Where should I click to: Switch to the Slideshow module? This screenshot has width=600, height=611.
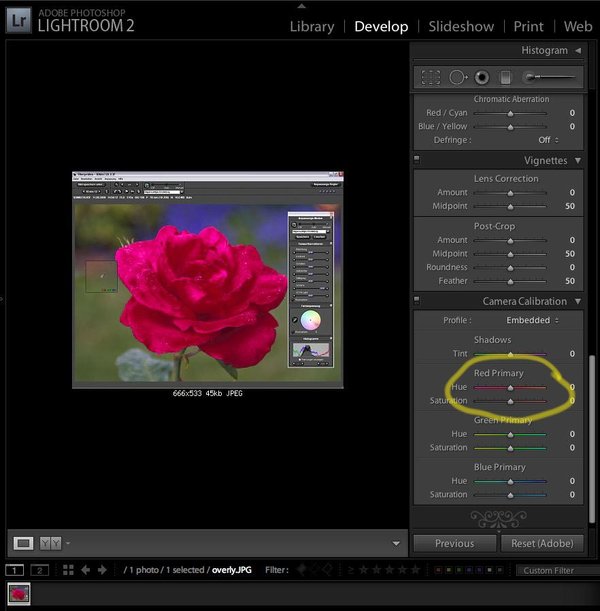pos(461,26)
